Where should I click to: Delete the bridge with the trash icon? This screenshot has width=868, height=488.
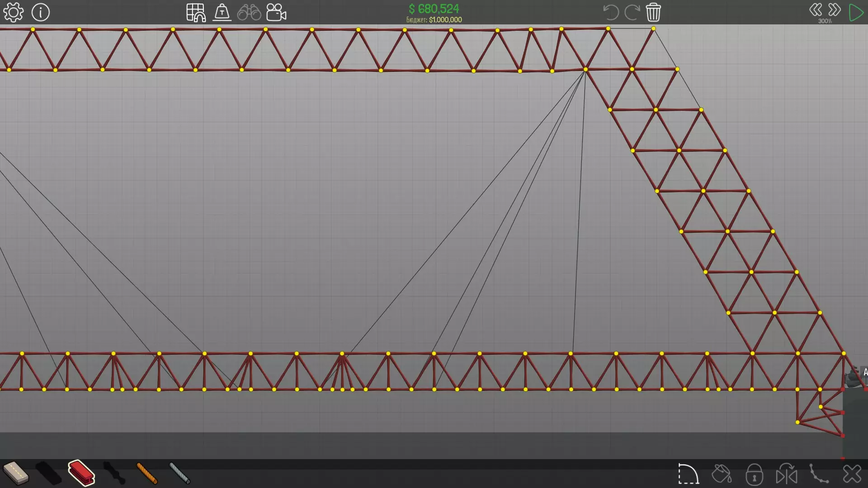[x=653, y=12]
